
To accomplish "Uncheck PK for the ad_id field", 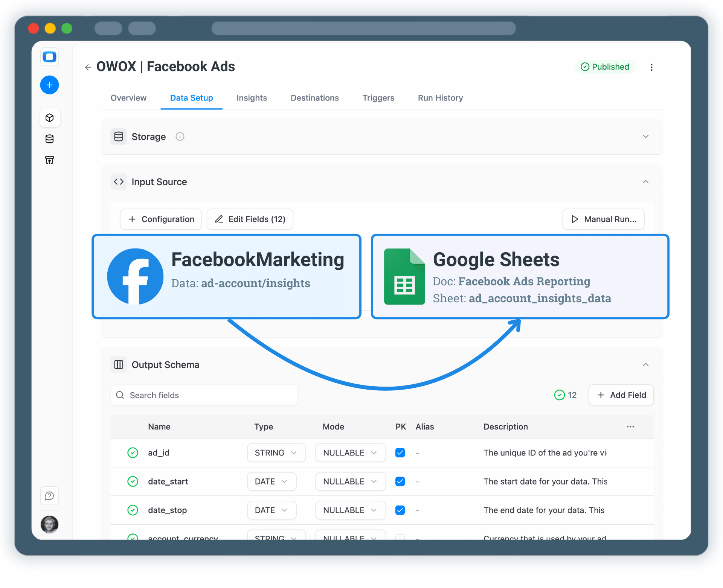I will coord(400,453).
